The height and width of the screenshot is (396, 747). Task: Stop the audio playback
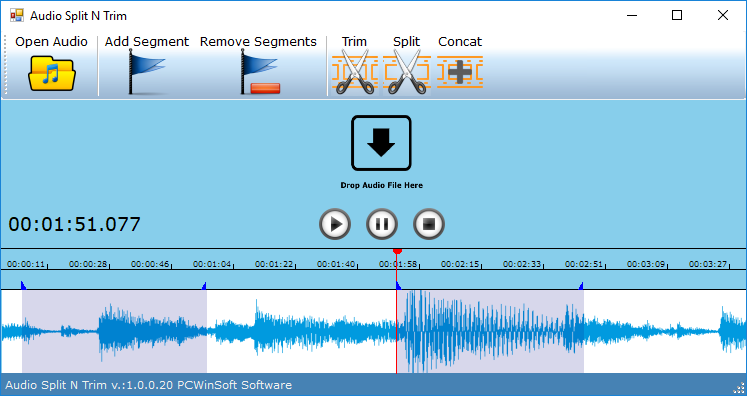click(429, 224)
